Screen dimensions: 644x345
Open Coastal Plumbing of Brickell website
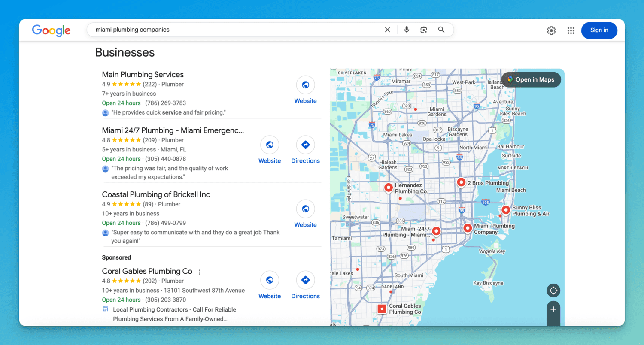pos(305,209)
